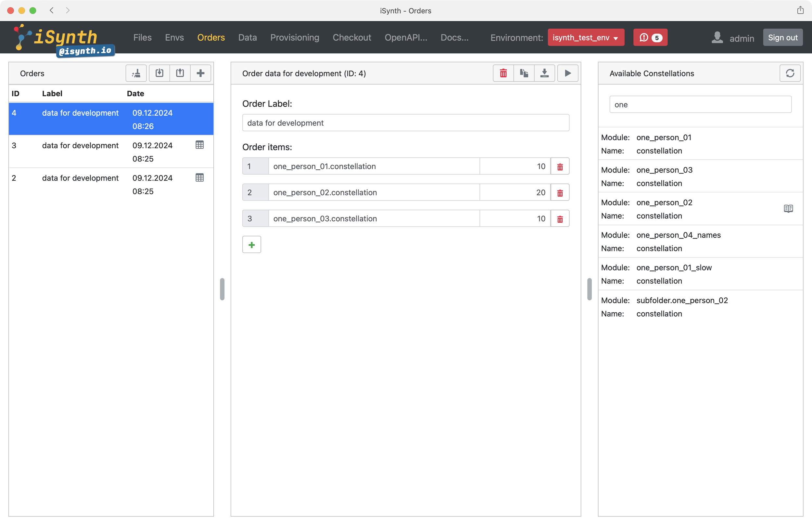Click the cleanup orders broom icon
The width and height of the screenshot is (812, 525).
pyautogui.click(x=136, y=73)
